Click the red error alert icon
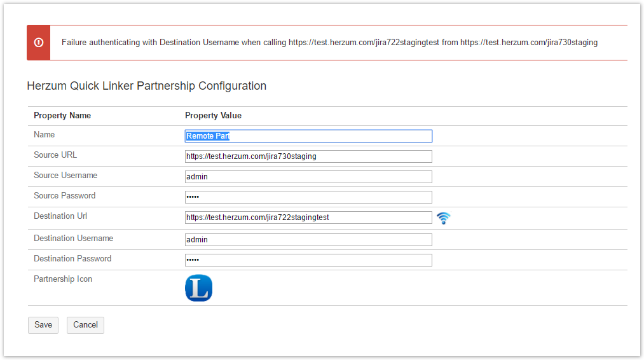 pos(39,43)
